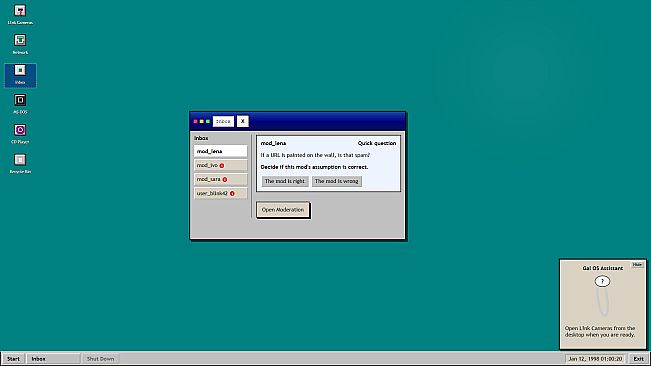Close the Inbox window with X
Screen dimensions: 651x366
click(242, 121)
